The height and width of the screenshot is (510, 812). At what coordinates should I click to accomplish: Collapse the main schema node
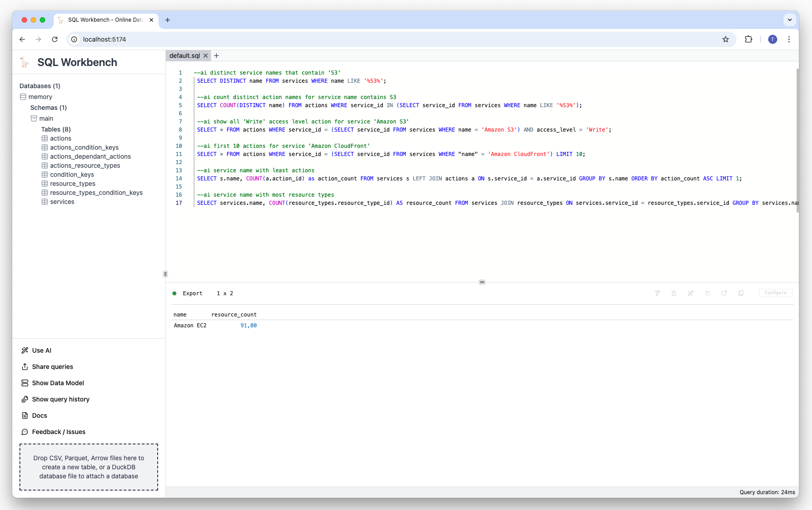tap(46, 118)
